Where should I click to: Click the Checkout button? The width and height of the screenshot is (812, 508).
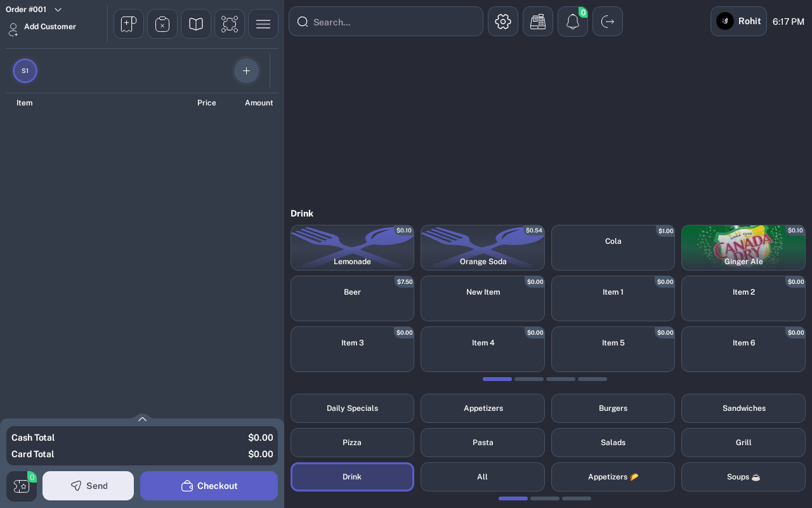(209, 486)
